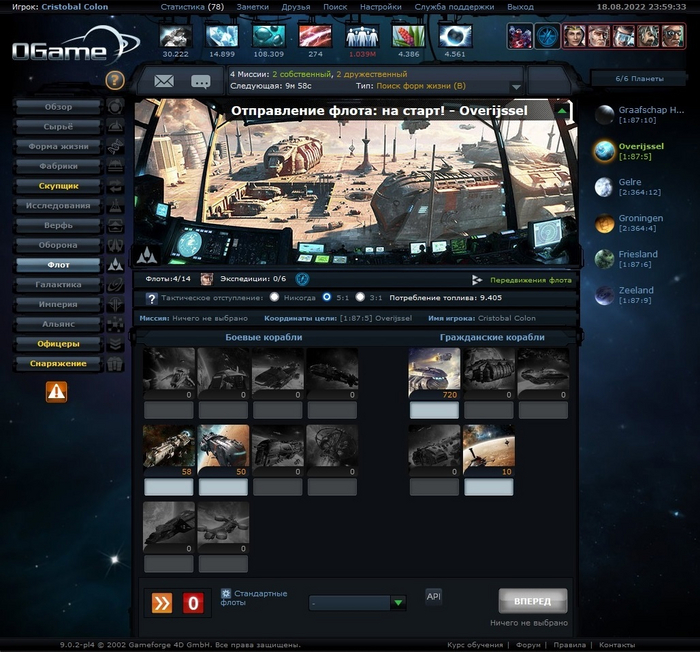Click quantity field under 720 ships
The width and height of the screenshot is (700, 652).
point(434,410)
